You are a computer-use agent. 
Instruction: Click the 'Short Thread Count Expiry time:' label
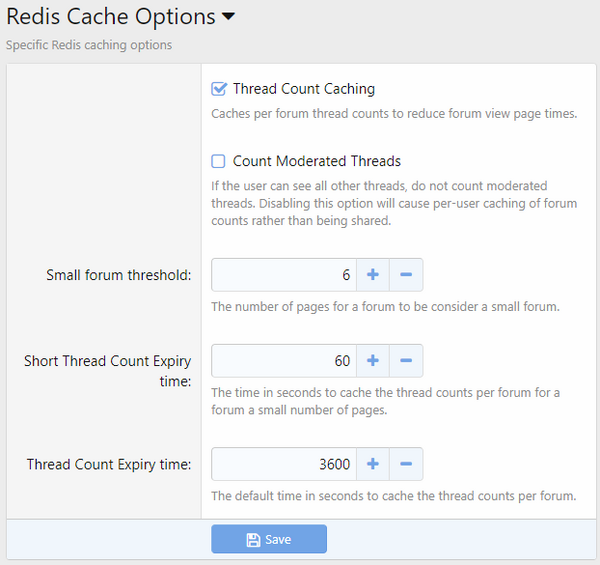pos(108,371)
